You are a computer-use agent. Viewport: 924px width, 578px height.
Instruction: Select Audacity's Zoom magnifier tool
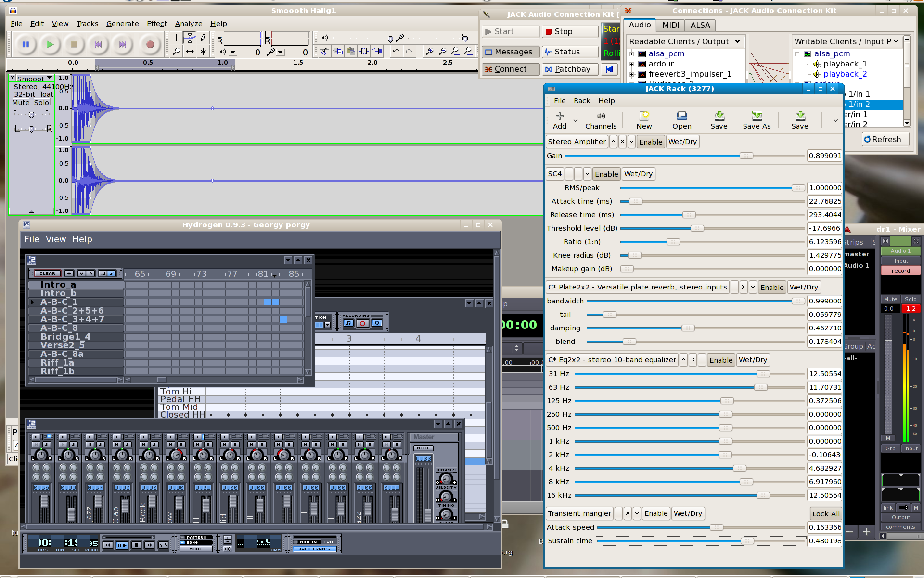coord(177,51)
